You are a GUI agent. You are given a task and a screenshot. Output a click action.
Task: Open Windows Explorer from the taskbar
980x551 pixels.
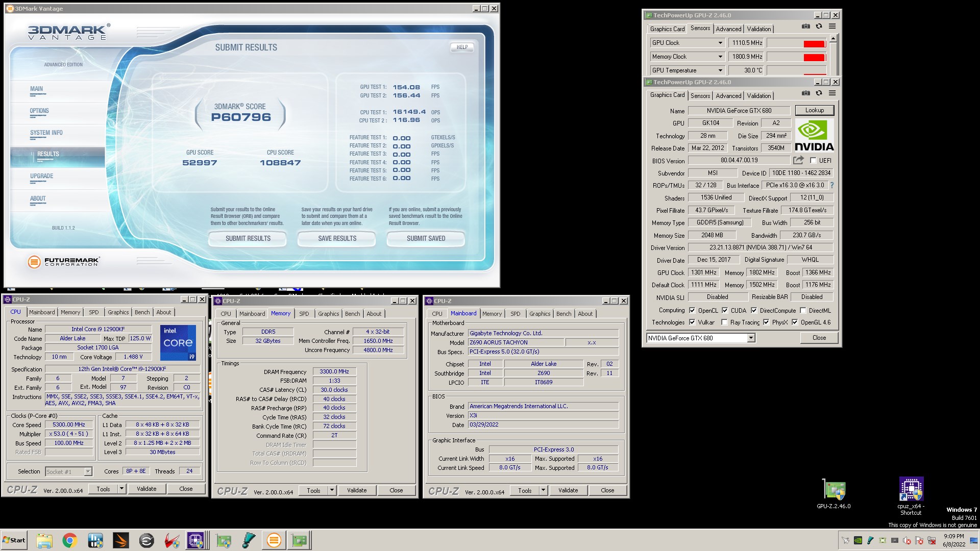click(x=44, y=540)
